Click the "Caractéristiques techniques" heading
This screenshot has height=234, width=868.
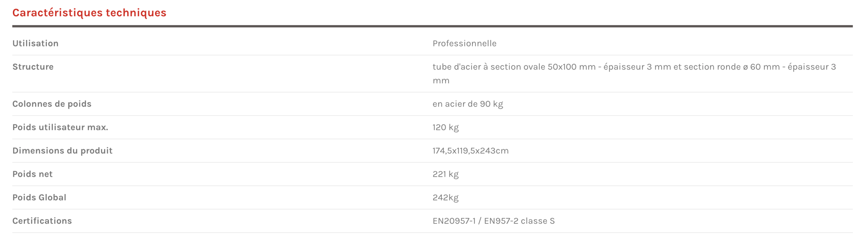pyautogui.click(x=89, y=13)
